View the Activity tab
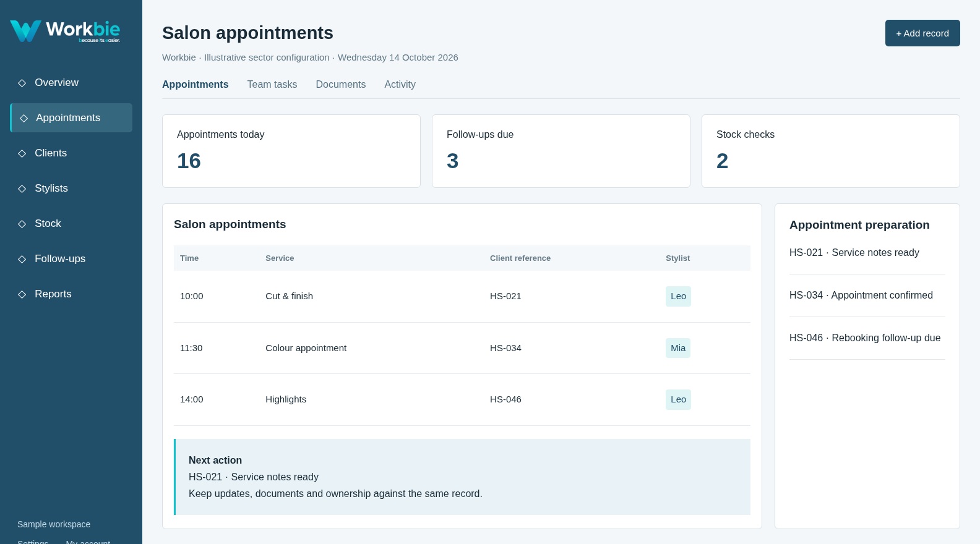Screen dimensions: 980x544 click(400, 85)
